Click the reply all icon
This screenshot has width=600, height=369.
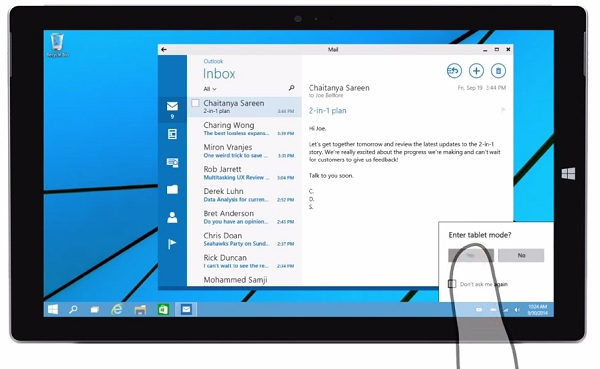click(x=454, y=71)
